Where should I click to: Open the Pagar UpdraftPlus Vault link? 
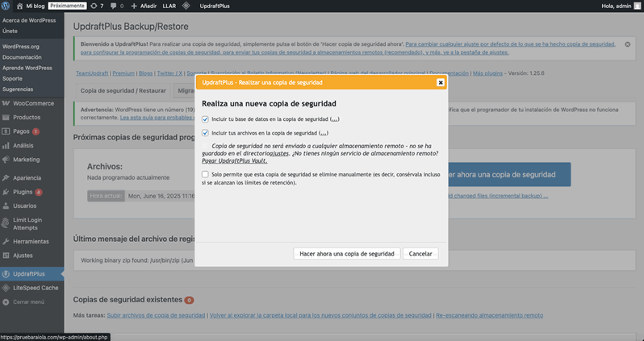tap(235, 161)
